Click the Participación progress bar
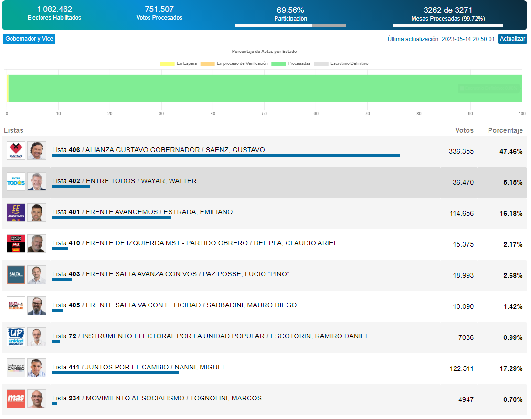Screen dimensions: 531x420 click(x=290, y=25)
